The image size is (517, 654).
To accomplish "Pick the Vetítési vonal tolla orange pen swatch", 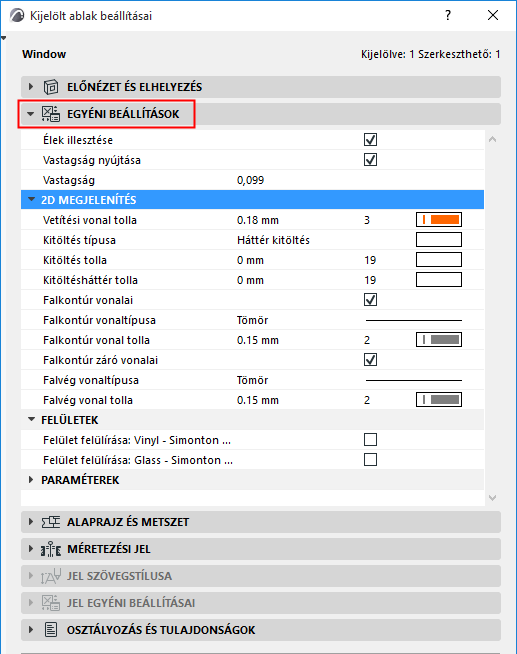I will [439, 220].
